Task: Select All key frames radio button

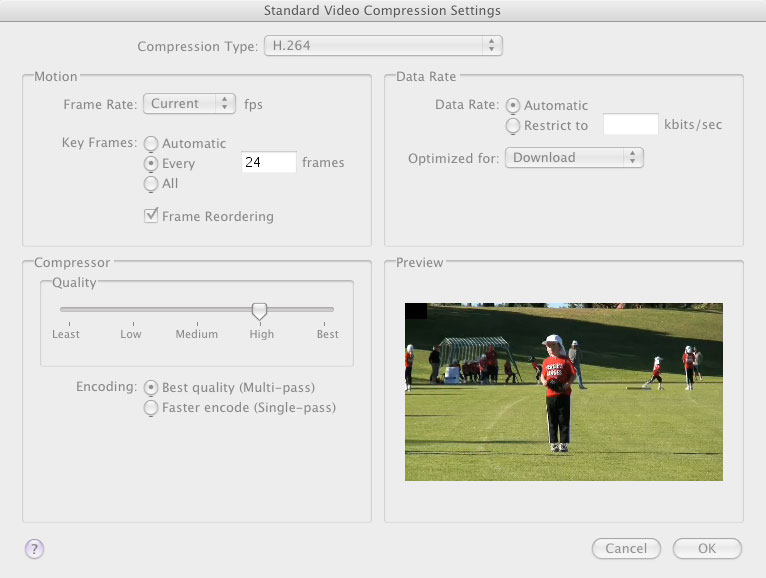Action: coord(151,183)
